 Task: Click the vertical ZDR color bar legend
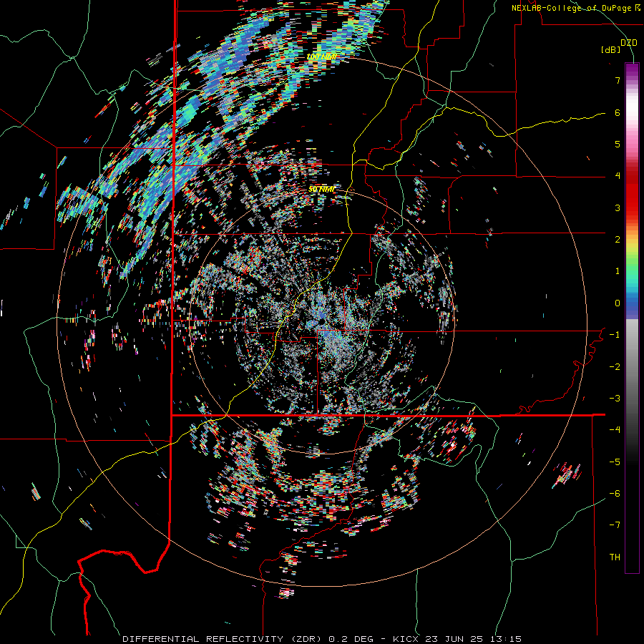pos(632,318)
